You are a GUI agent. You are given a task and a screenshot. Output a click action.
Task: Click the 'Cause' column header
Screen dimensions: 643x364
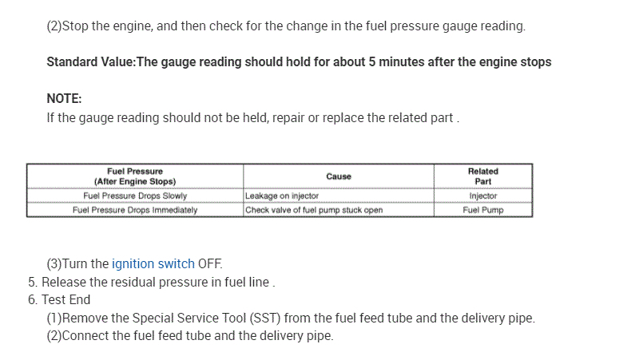[339, 176]
